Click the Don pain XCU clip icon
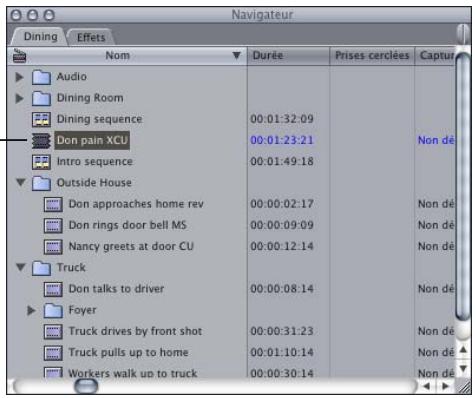 [x=41, y=140]
